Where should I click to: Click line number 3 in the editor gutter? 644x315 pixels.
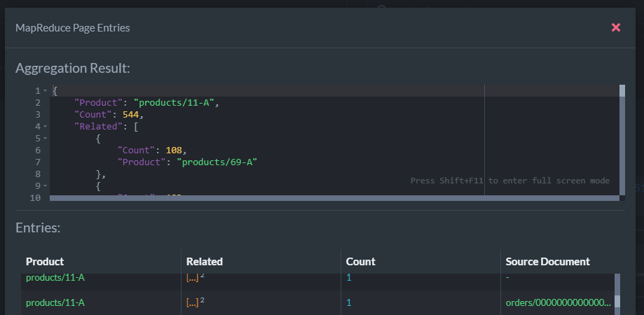tap(38, 114)
